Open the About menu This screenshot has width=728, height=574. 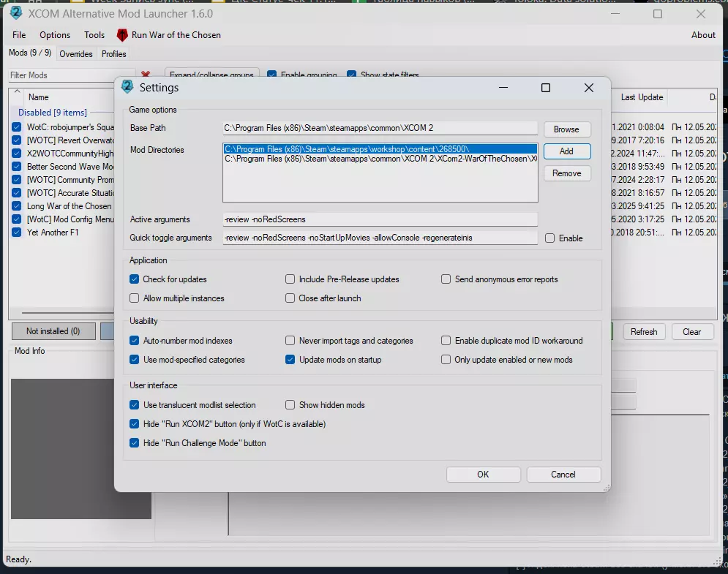coord(703,35)
